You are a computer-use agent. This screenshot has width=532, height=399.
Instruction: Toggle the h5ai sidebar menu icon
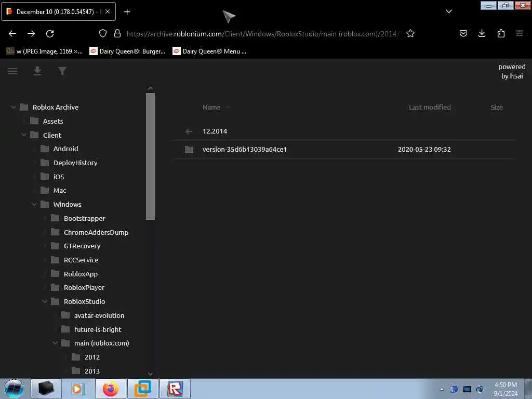tap(12, 71)
